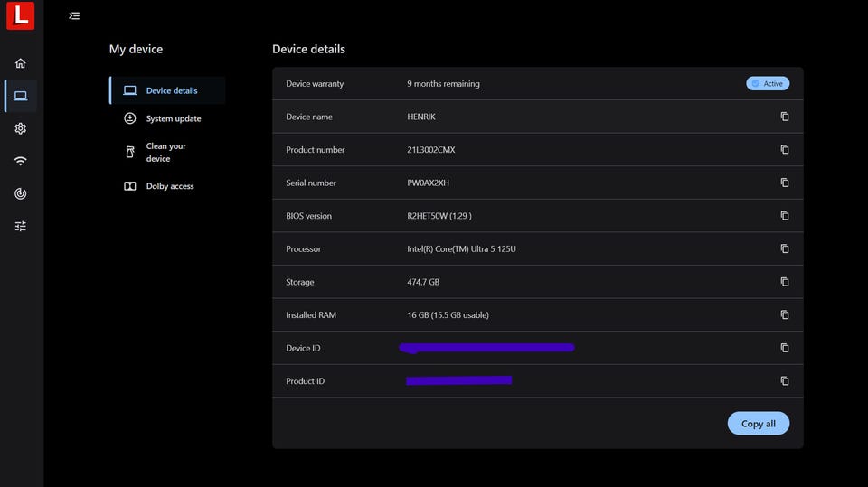Copy the Processor value

[x=785, y=248]
